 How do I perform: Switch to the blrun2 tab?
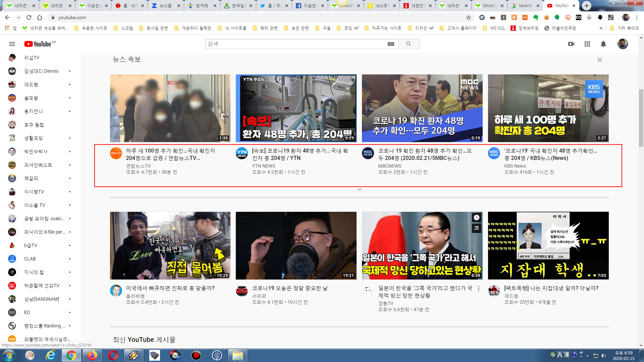[489, 6]
